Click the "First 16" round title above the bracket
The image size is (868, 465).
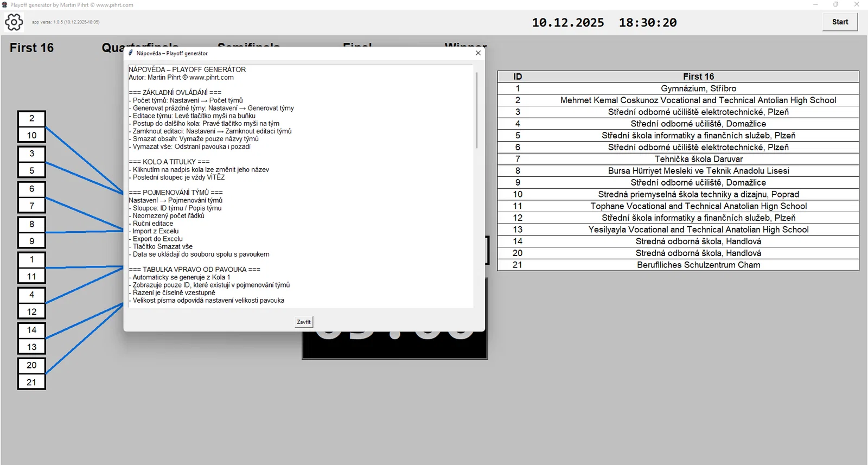pos(31,48)
